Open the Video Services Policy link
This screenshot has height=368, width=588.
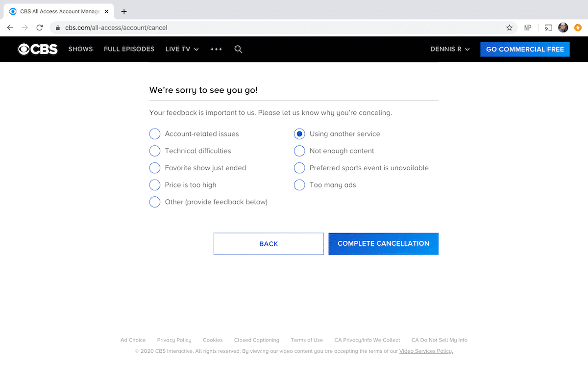[x=426, y=351]
